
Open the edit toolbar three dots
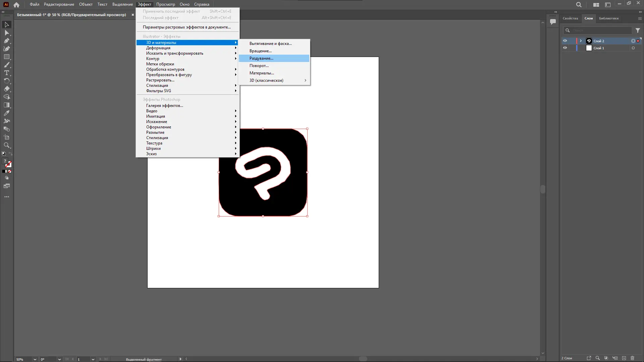[x=6, y=197]
